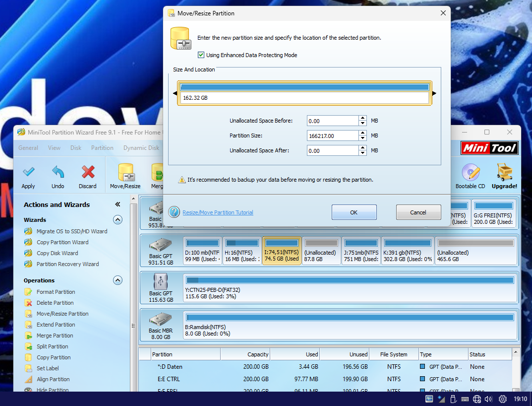Open the Dynamic Disk menu
The width and height of the screenshot is (532, 406).
tap(141, 148)
